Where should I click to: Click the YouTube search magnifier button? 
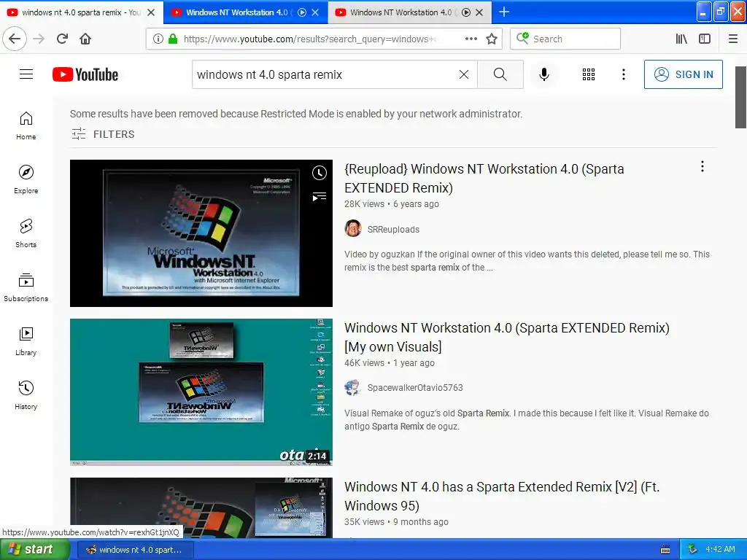[x=500, y=74]
